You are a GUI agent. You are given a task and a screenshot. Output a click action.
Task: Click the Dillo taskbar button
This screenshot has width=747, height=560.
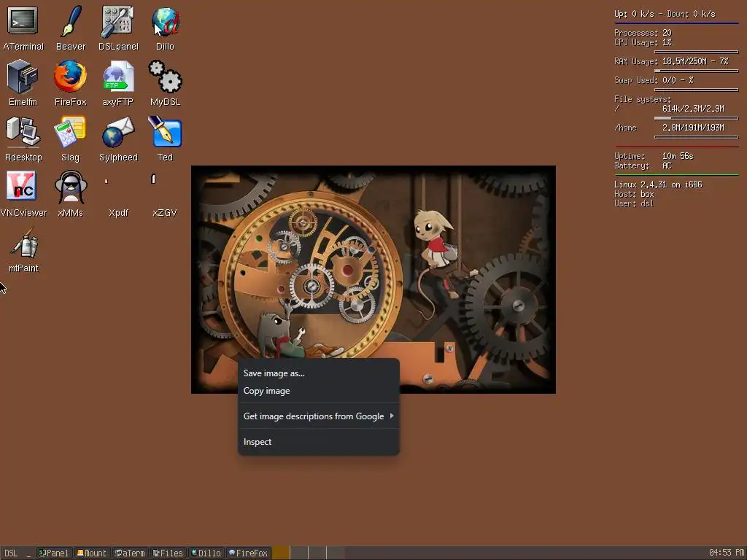(206, 553)
